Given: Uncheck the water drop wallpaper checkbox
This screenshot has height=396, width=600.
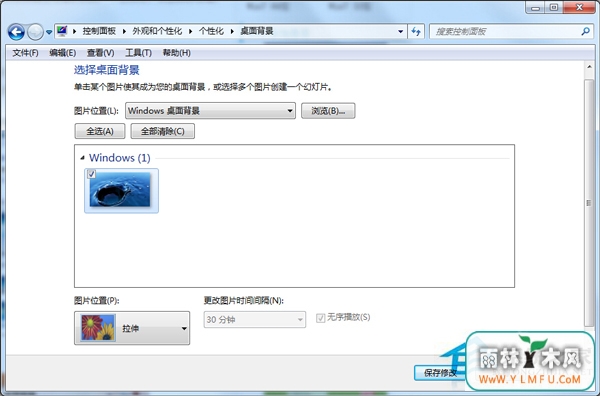Looking at the screenshot, I should pos(91,174).
